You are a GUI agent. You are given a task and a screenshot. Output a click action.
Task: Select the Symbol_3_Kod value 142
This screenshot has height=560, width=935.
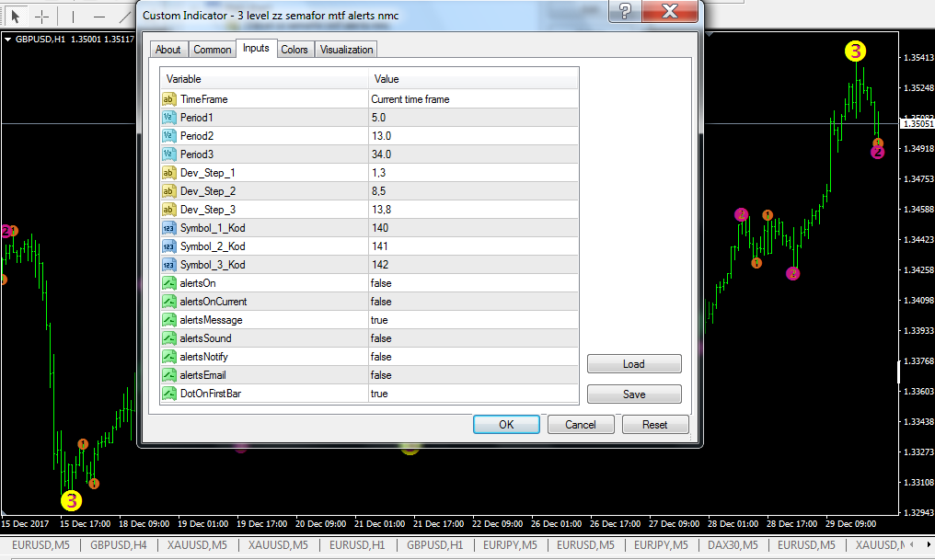click(473, 265)
